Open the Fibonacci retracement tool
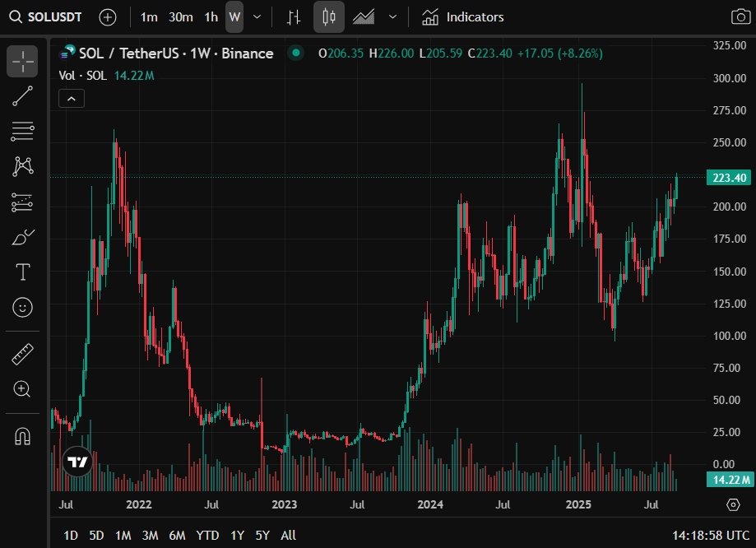The height and width of the screenshot is (548, 756). tap(23, 131)
